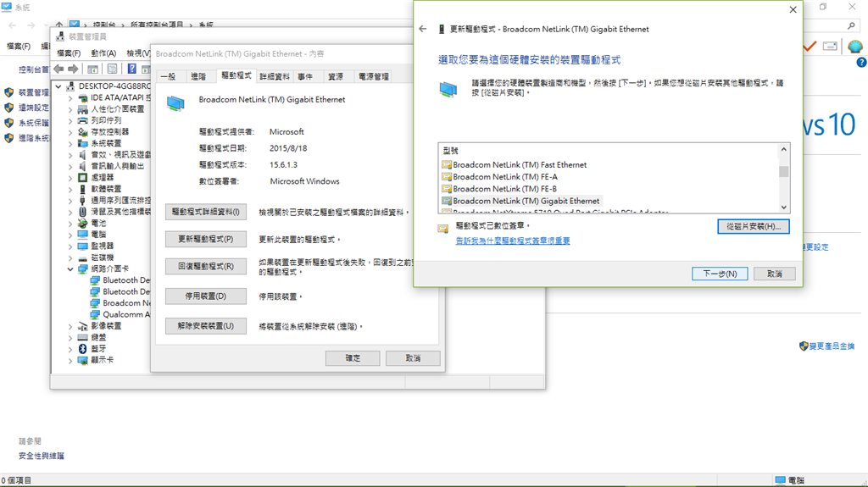Click 解除安裝裝置(U) button
The image size is (868, 487).
point(206,326)
